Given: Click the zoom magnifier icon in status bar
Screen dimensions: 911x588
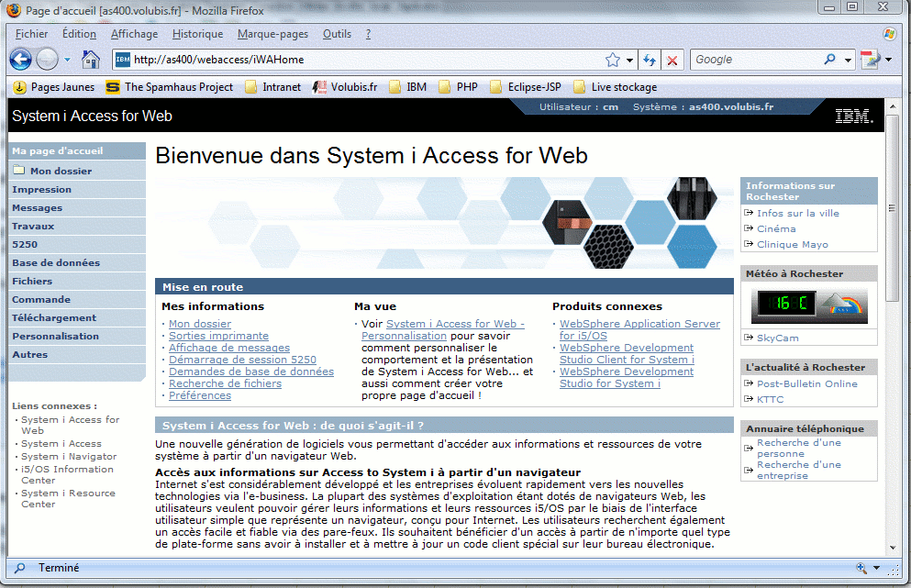Looking at the screenshot, I should click(x=861, y=568).
